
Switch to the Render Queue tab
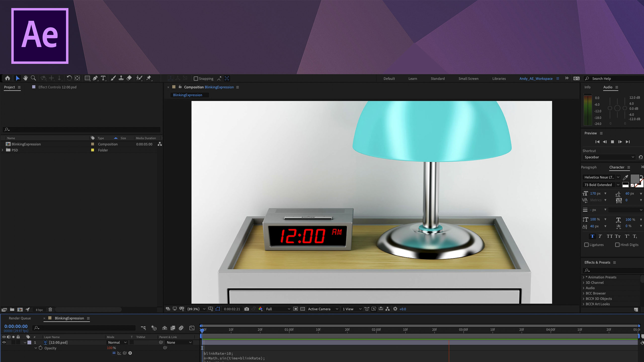pyautogui.click(x=20, y=318)
